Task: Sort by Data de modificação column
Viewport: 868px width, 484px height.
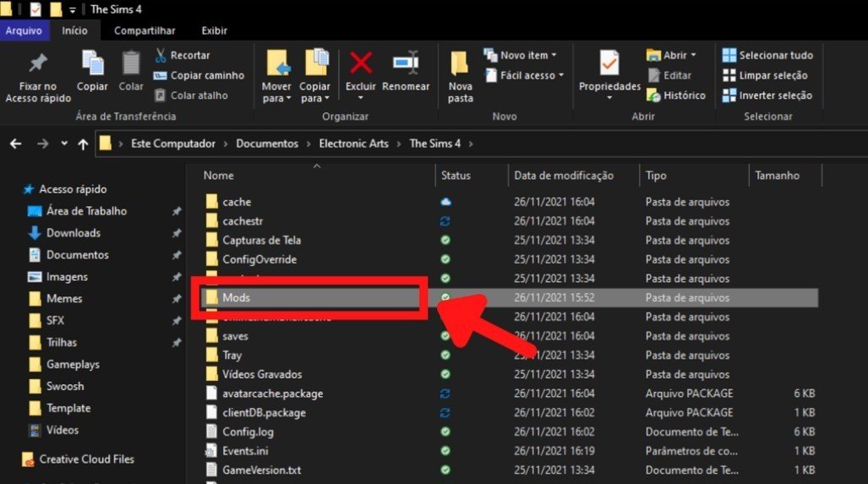Action: tap(564, 176)
